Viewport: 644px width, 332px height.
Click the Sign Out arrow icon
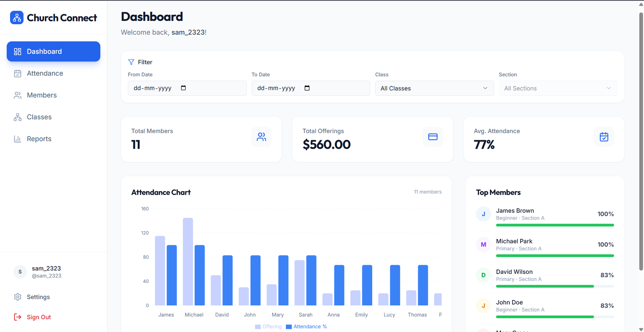pos(17,317)
